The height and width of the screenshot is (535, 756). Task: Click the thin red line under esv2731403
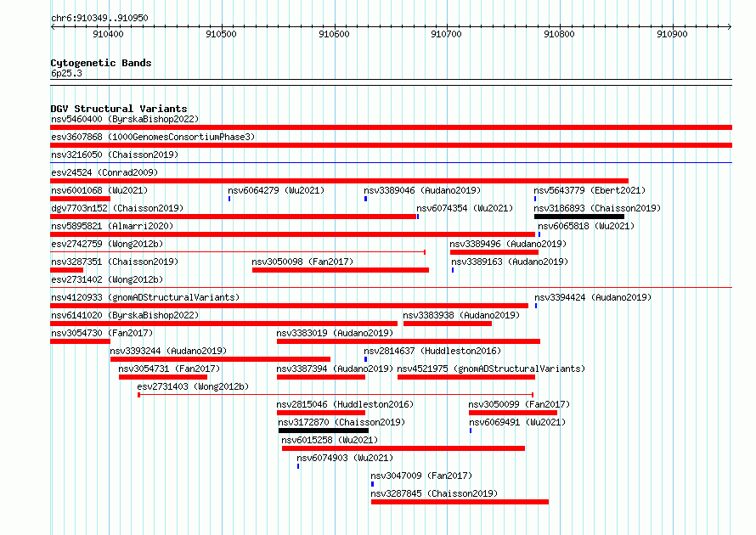pyautogui.click(x=336, y=395)
